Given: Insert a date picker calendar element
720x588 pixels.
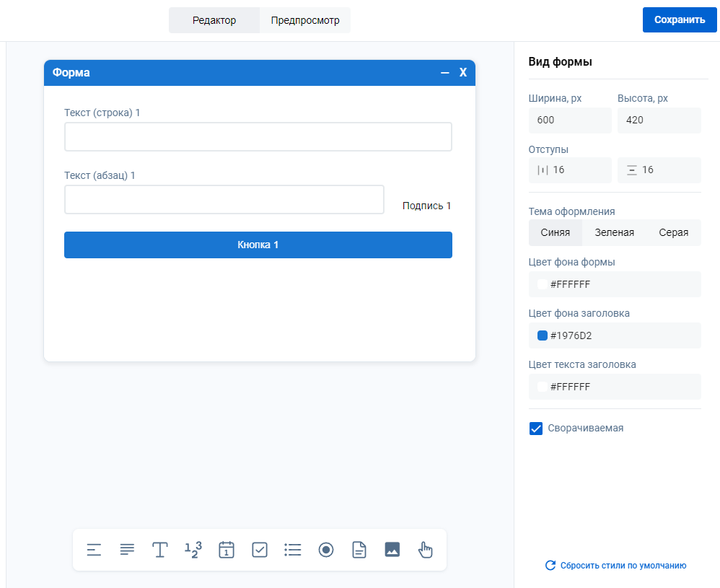Looking at the screenshot, I should tap(227, 550).
